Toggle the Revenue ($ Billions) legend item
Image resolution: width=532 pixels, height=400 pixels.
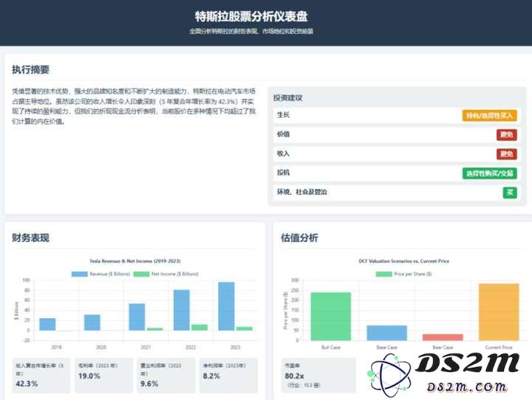(100, 274)
